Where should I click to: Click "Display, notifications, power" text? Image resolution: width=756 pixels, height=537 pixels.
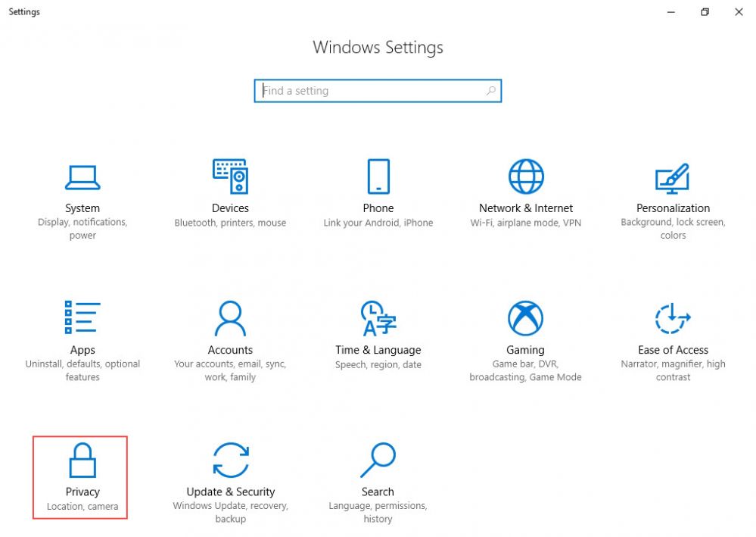coord(82,229)
